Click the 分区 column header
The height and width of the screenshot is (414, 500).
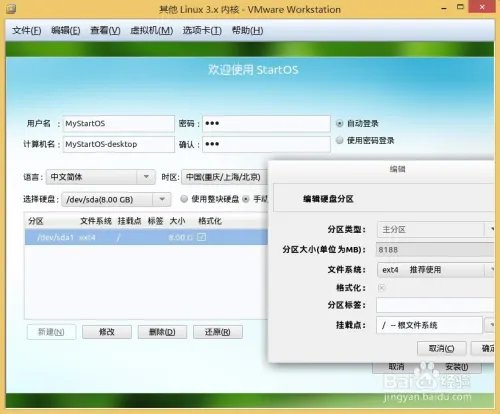point(36,221)
